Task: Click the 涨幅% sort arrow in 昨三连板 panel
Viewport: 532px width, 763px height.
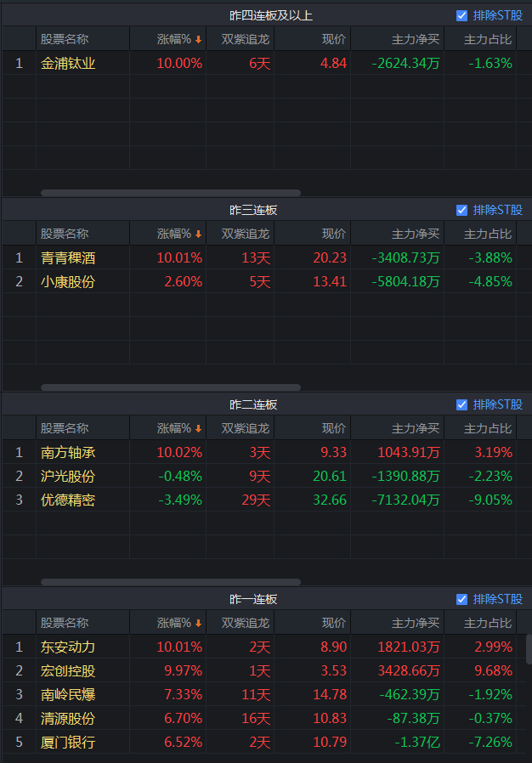Action: [x=199, y=234]
